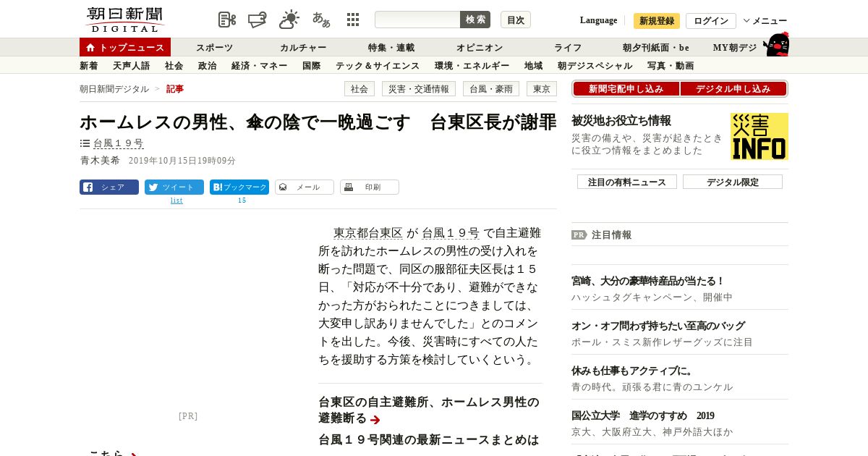
Task: Click the red arrow after 避難断る headline
Action: click(x=375, y=420)
